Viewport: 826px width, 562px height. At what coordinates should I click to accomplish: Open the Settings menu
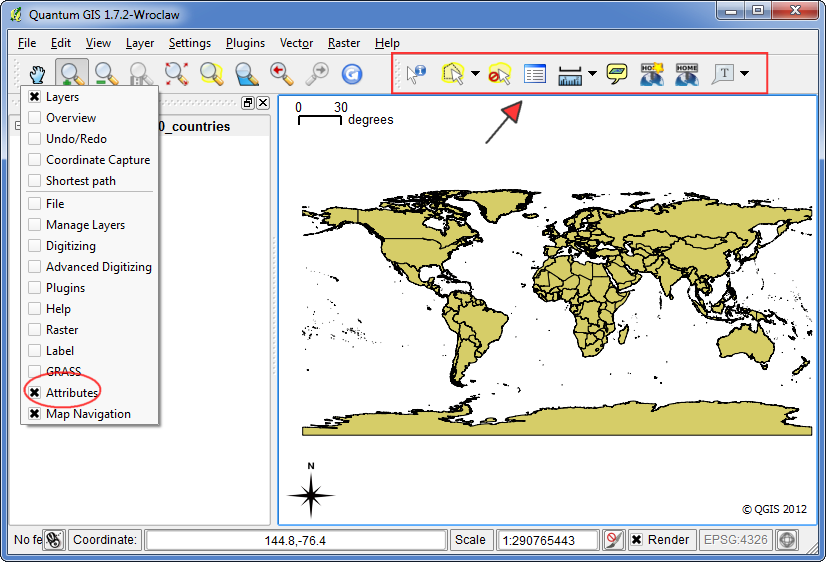[x=190, y=43]
